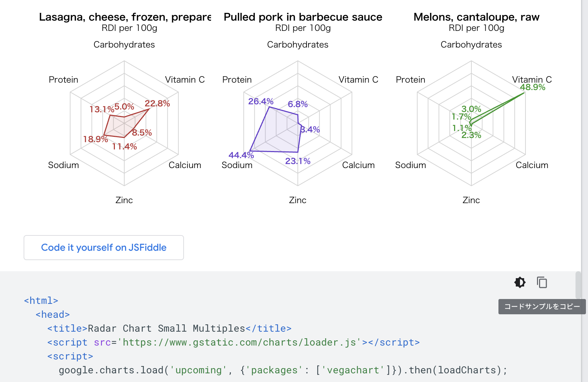The height and width of the screenshot is (382, 588).
Task: Click the gstatic loader.js script URL
Action: pos(238,342)
